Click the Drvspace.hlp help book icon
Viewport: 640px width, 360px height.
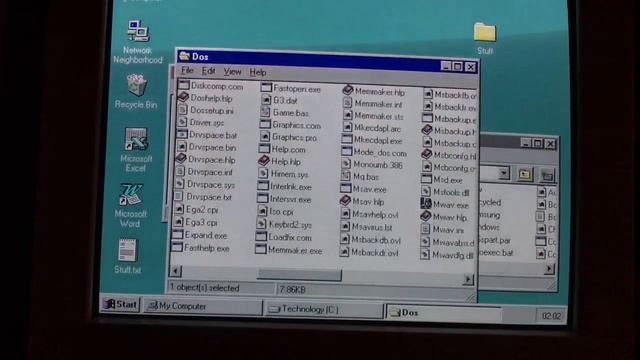coord(181,159)
